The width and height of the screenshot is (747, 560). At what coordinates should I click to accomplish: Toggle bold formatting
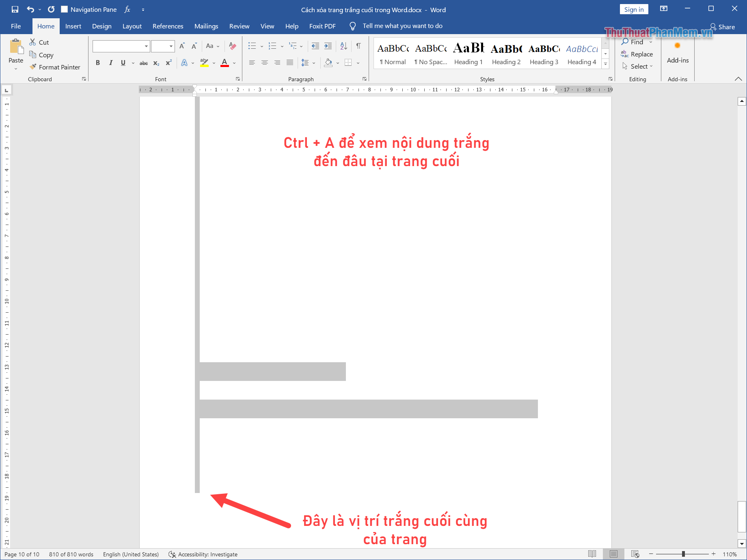(97, 63)
